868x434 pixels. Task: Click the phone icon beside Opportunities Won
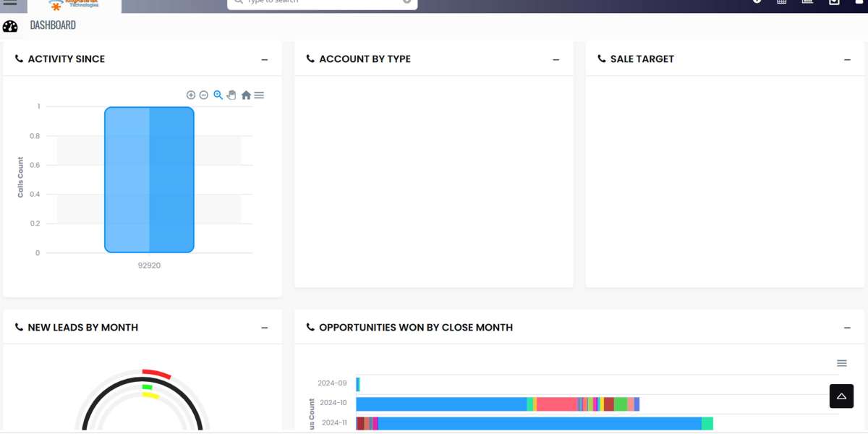pos(310,327)
